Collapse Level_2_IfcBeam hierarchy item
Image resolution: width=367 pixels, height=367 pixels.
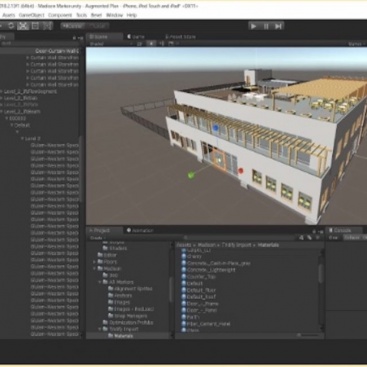click(2, 112)
